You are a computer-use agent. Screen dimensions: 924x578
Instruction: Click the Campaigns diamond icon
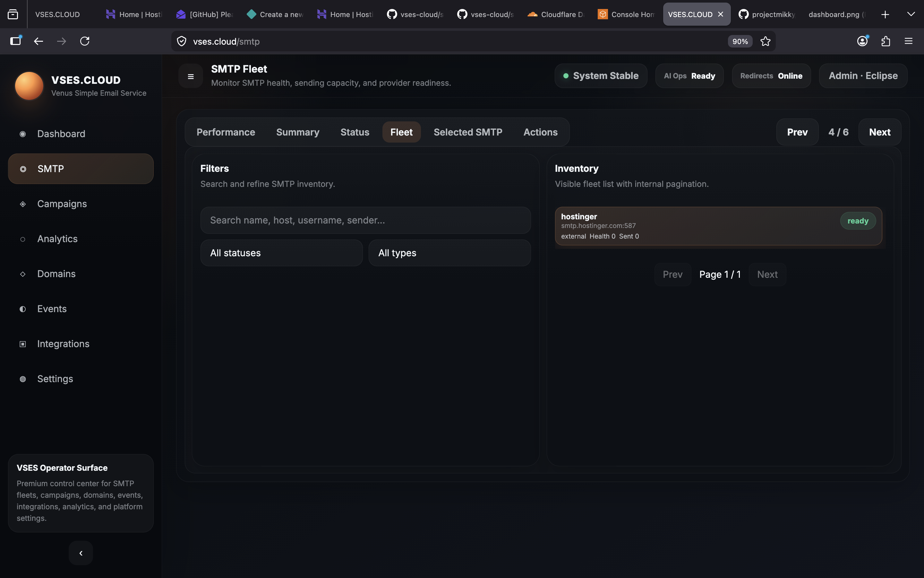[x=23, y=204]
